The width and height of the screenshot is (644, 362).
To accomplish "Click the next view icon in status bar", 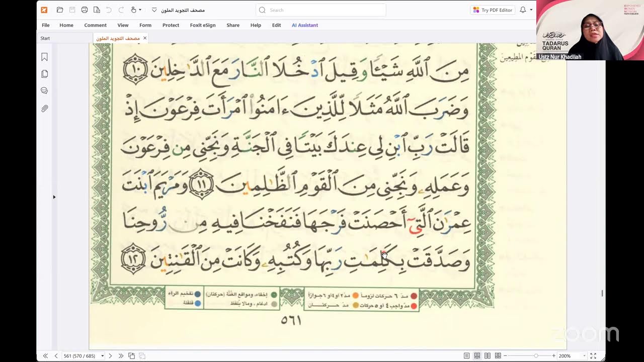I will coord(142,356).
